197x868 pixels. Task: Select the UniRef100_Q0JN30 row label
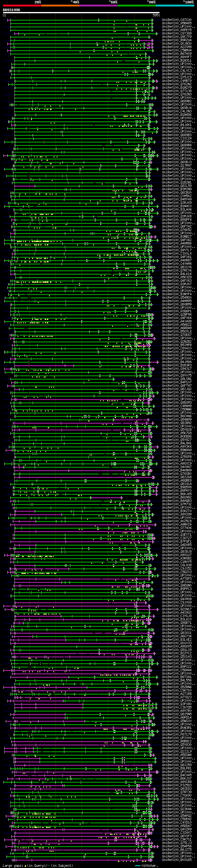pos(177,43)
